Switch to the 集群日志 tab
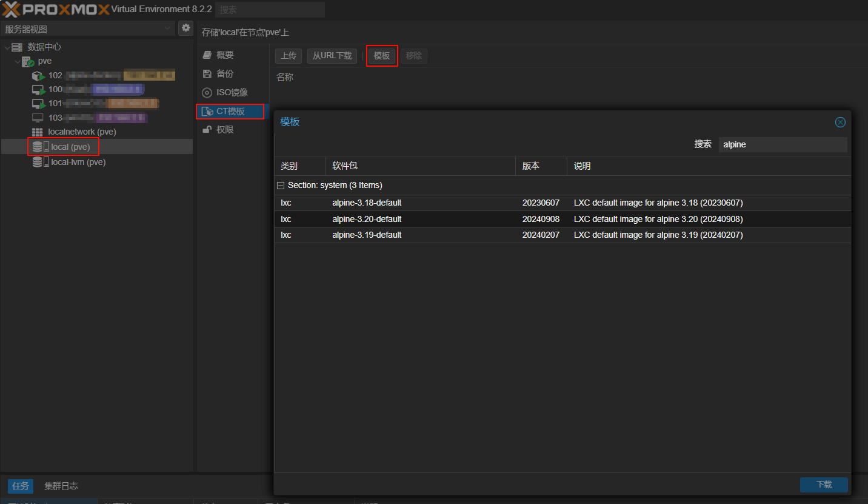The image size is (868, 504). point(61,486)
